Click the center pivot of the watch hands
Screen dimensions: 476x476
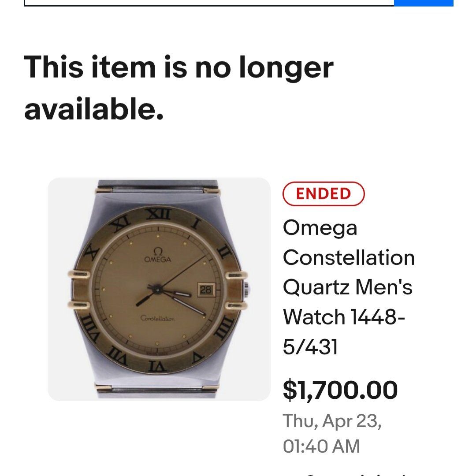pos(156,289)
